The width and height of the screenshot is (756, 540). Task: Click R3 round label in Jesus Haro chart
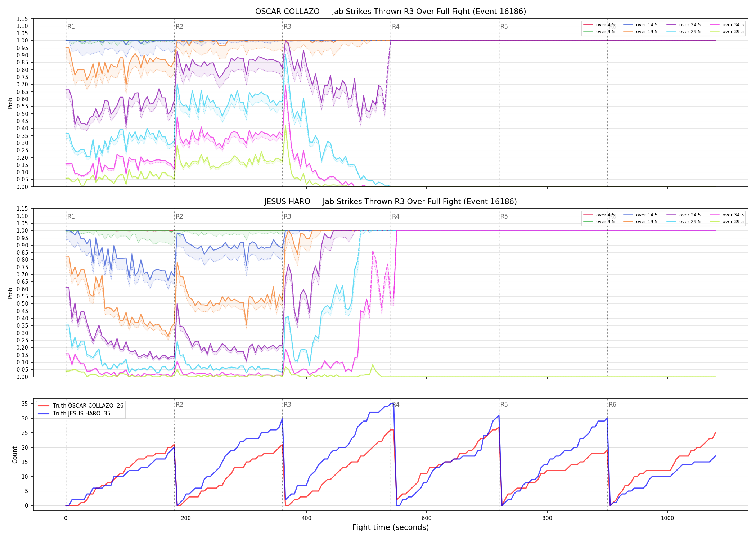287,216
